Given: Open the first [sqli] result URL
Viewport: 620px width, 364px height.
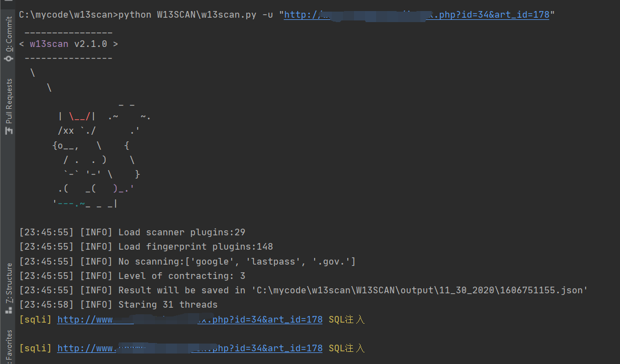Looking at the screenshot, I should [x=190, y=319].
